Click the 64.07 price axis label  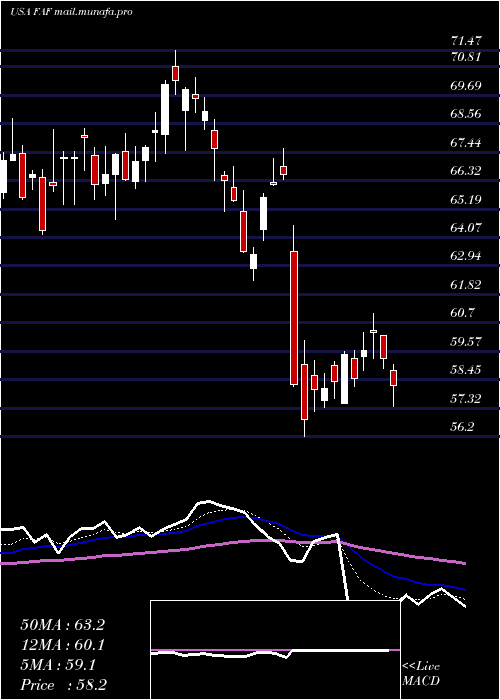466,228
